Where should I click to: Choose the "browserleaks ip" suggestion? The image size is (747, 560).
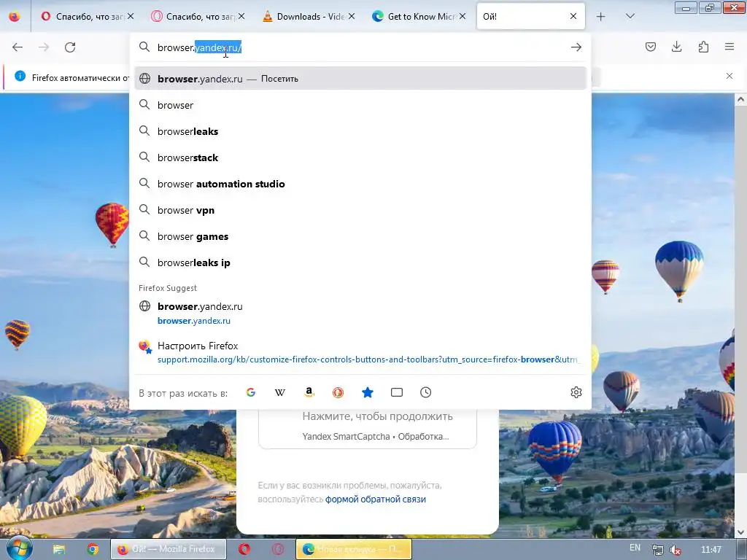360,262
